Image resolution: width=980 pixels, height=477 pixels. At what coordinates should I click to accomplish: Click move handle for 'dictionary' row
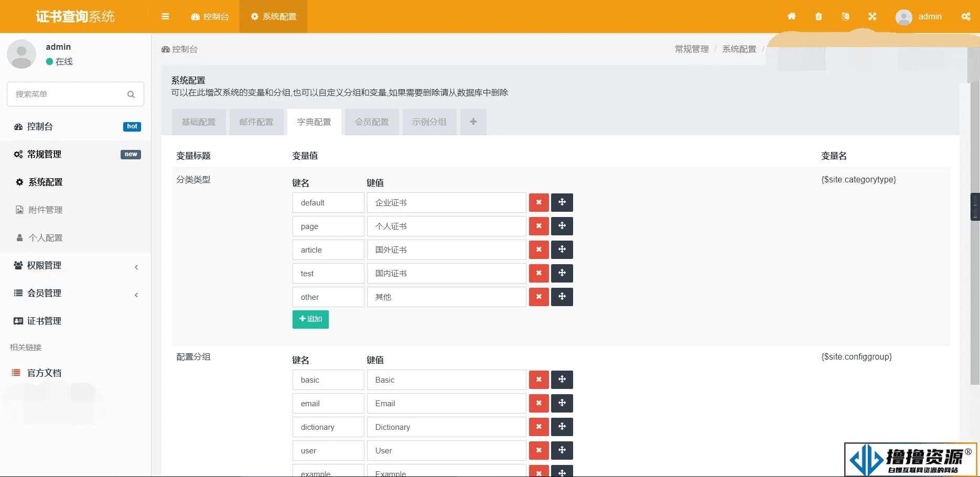562,427
